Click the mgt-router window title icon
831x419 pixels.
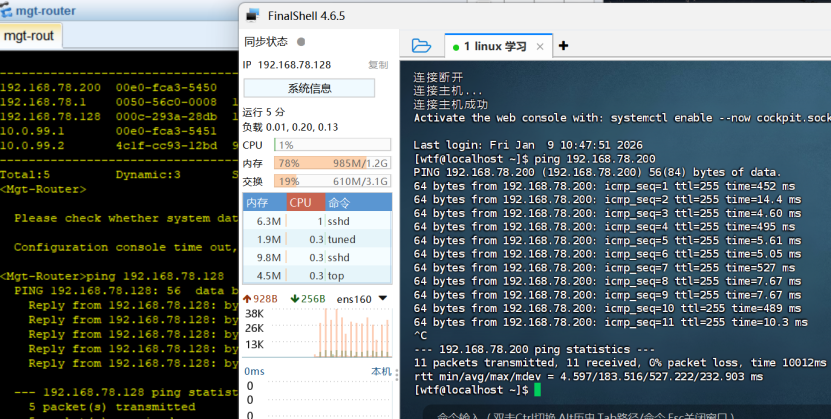[x=6, y=10]
